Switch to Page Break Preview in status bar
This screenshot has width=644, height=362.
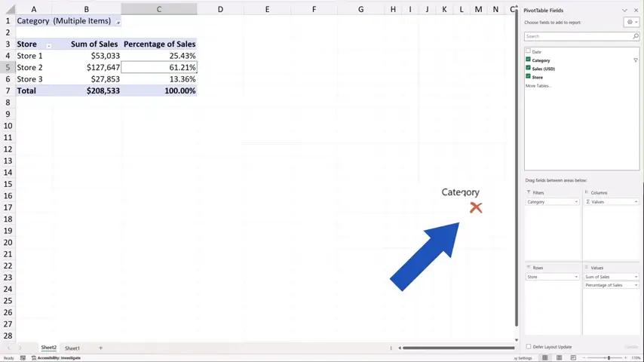click(572, 357)
